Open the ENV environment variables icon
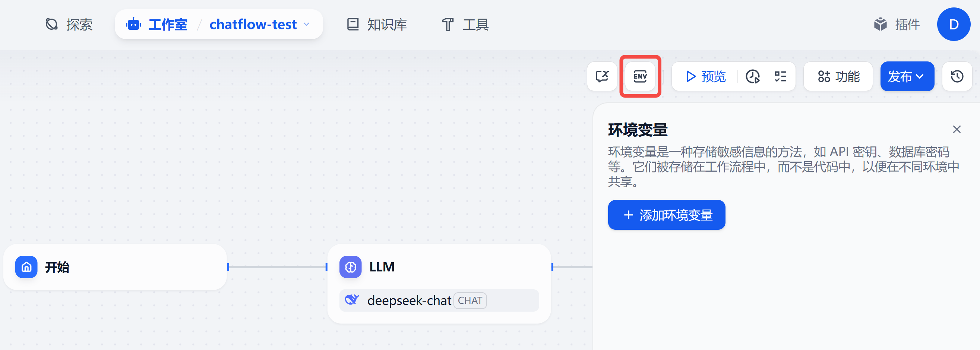The height and width of the screenshot is (350, 980). 640,76
